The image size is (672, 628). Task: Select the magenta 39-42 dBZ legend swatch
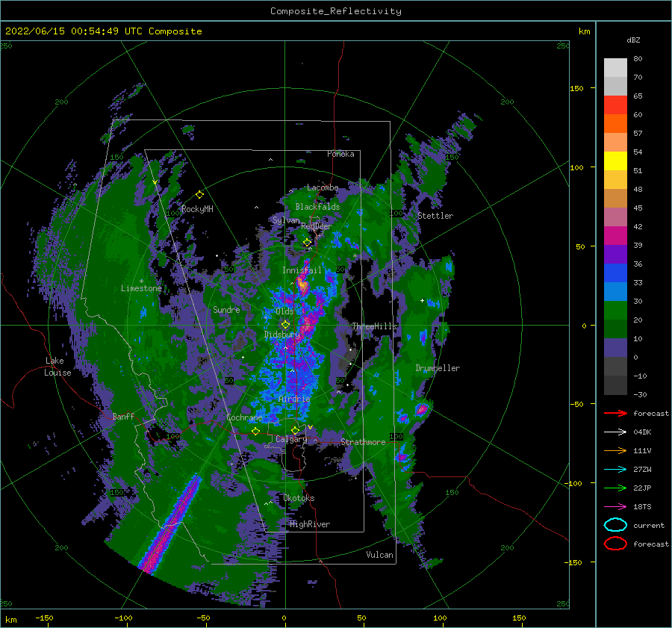point(615,236)
